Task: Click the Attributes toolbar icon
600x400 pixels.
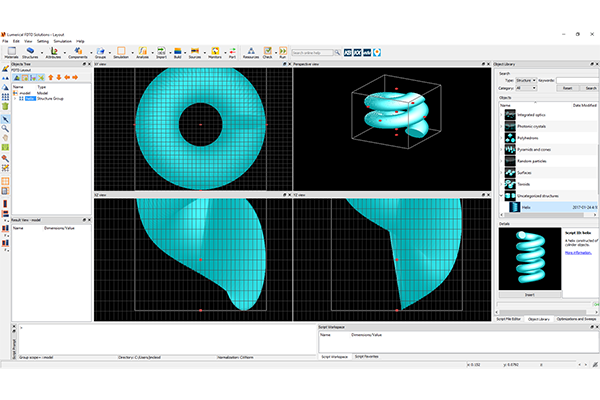Action: tap(54, 51)
